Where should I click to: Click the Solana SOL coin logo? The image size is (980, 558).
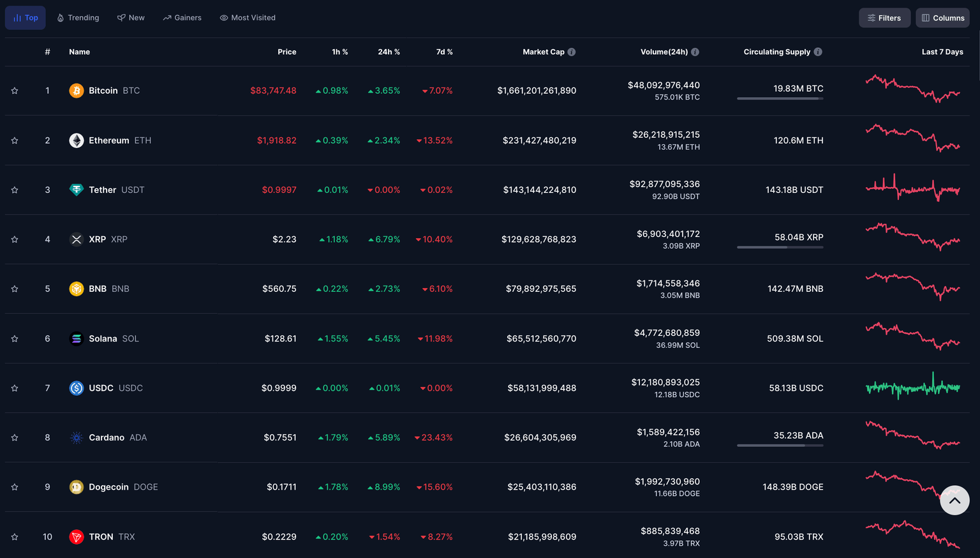[x=77, y=338]
